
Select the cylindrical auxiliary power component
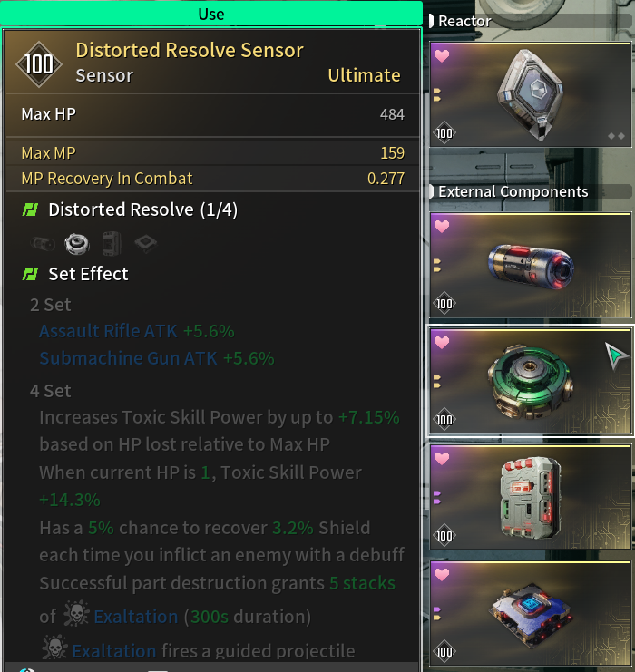pos(531,266)
